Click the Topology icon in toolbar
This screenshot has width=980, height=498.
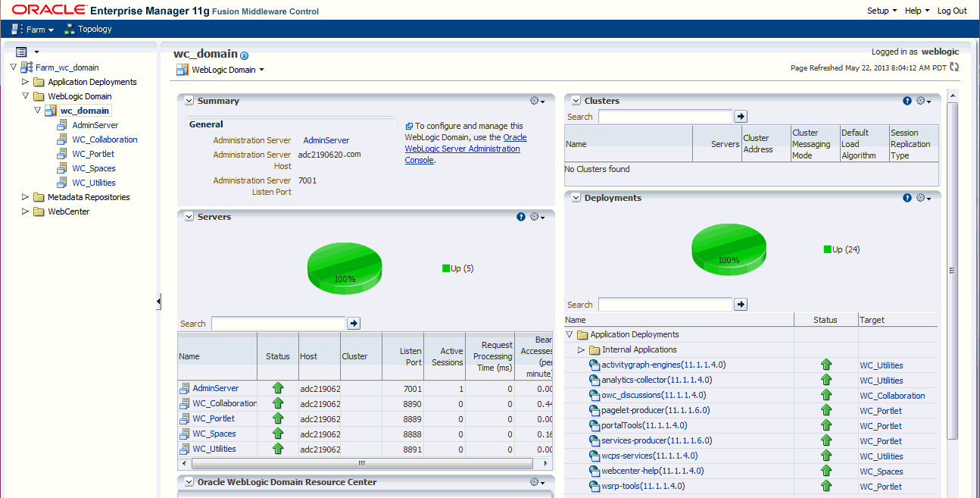[x=70, y=29]
